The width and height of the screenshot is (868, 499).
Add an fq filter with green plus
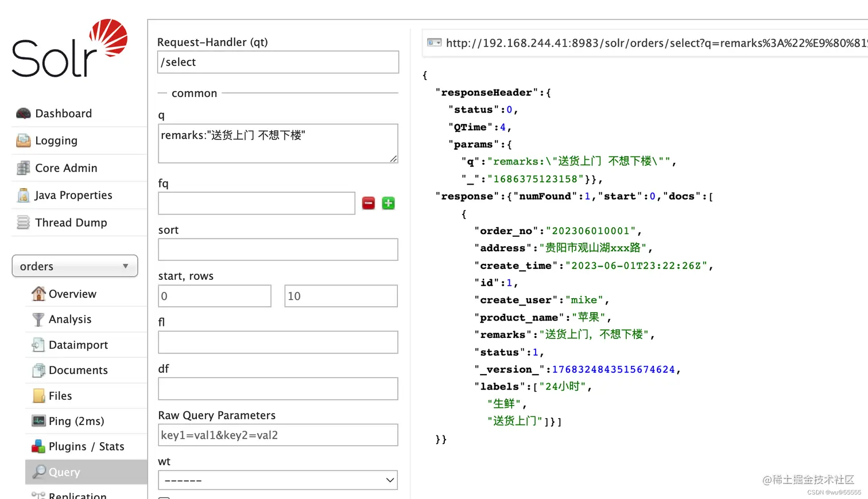[389, 203]
